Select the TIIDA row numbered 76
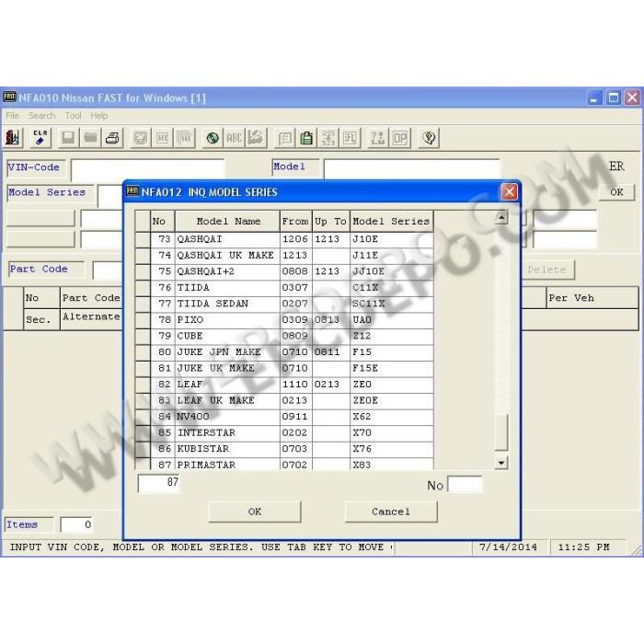Screen dimensions: 644x644 [x=284, y=287]
